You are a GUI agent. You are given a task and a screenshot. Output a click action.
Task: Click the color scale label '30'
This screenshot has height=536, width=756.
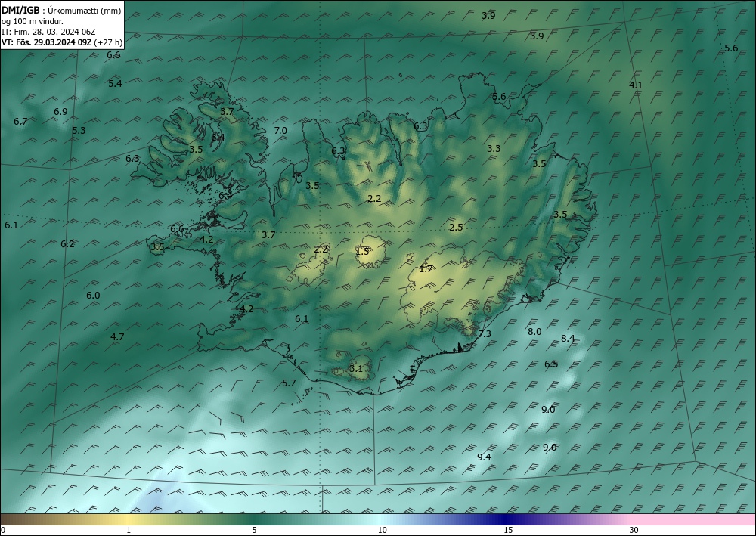tap(634, 530)
